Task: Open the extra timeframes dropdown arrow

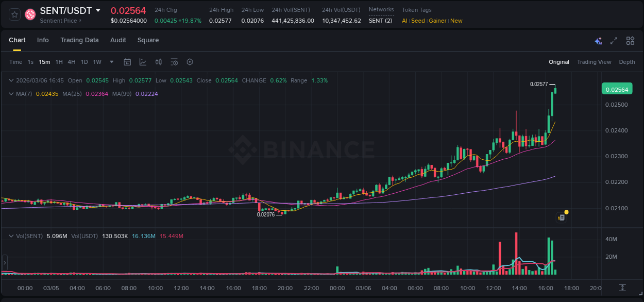Action: tap(111, 62)
